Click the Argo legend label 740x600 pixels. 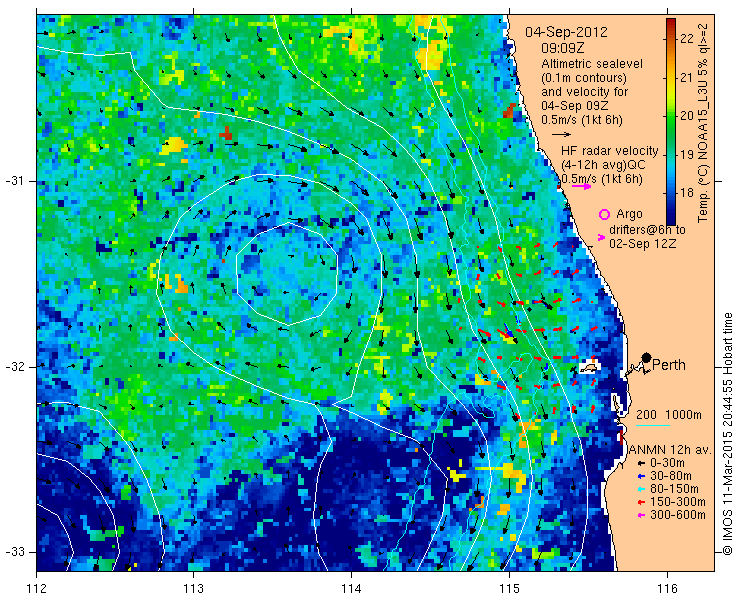[x=629, y=214]
